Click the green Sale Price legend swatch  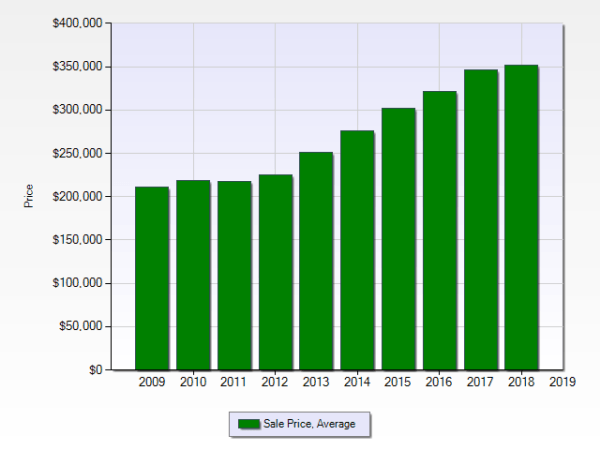click(249, 424)
